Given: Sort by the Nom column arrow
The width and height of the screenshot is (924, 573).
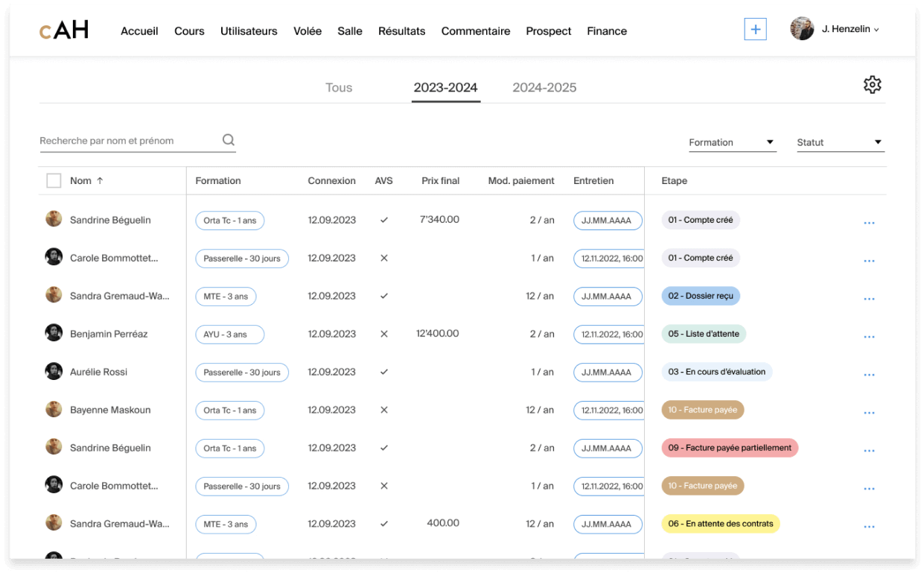Looking at the screenshot, I should 100,180.
